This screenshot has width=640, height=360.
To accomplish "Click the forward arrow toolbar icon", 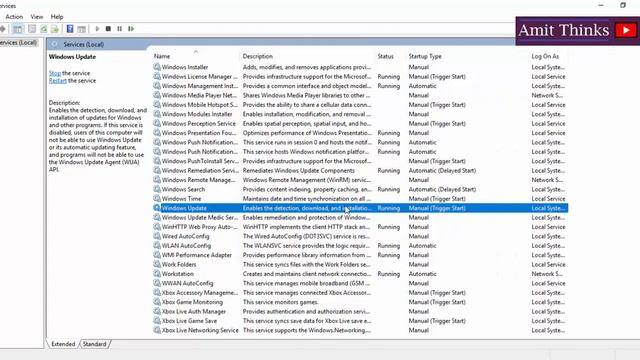I will point(3,29).
